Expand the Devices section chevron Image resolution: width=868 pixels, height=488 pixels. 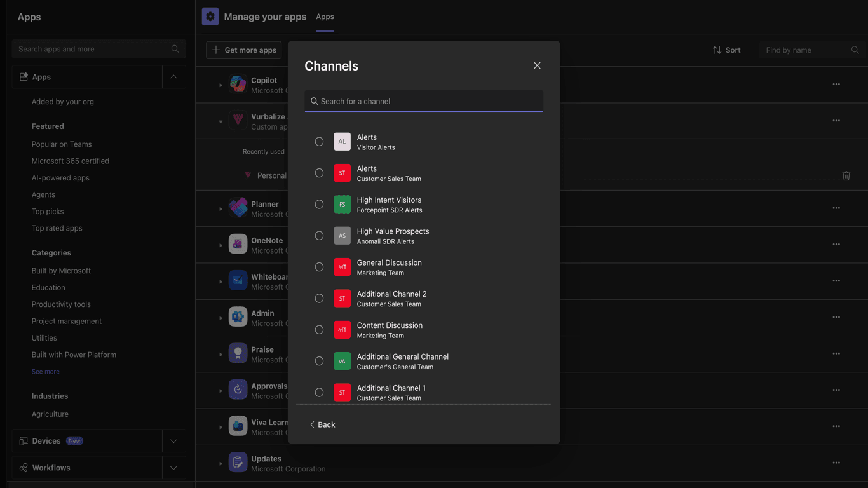pos(173,441)
